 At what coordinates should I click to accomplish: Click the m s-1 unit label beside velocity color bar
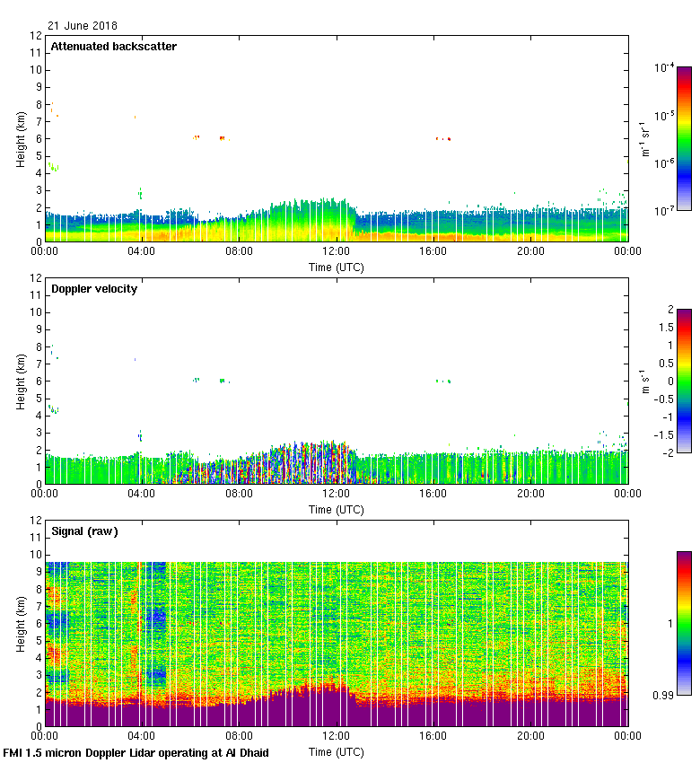click(644, 381)
